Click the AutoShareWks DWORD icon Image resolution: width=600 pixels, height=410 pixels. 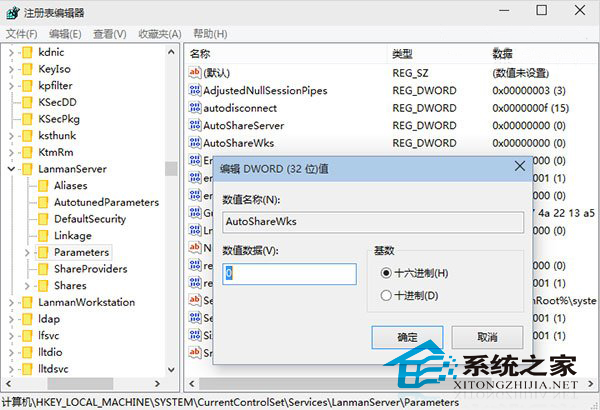point(195,142)
